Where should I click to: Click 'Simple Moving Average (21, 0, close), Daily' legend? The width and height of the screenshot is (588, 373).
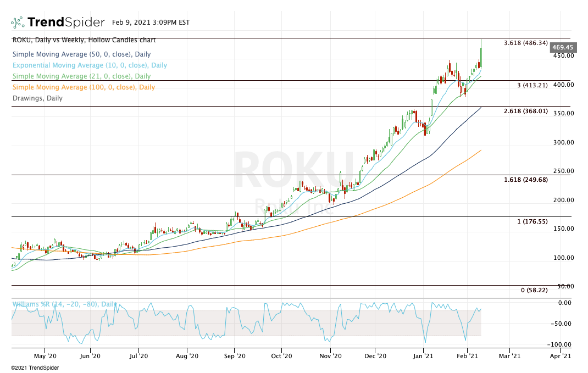81,76
